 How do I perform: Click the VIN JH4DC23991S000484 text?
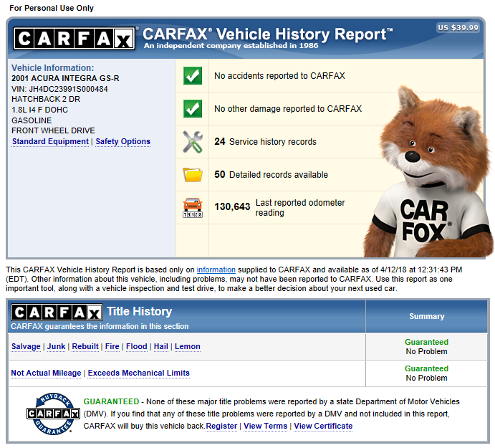[x=59, y=89]
